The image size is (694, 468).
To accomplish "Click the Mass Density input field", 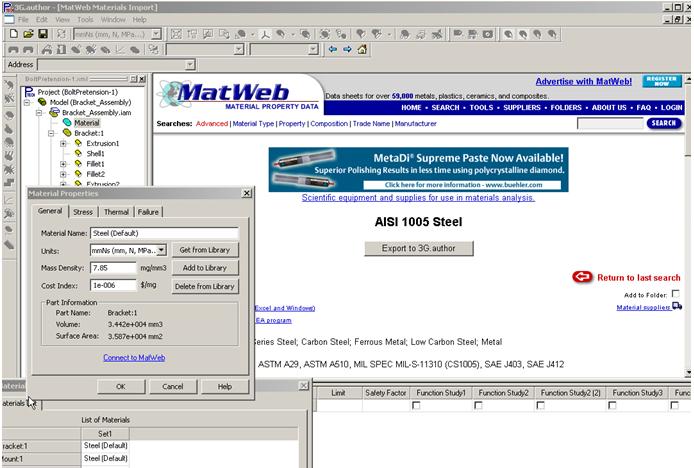I will [x=113, y=267].
